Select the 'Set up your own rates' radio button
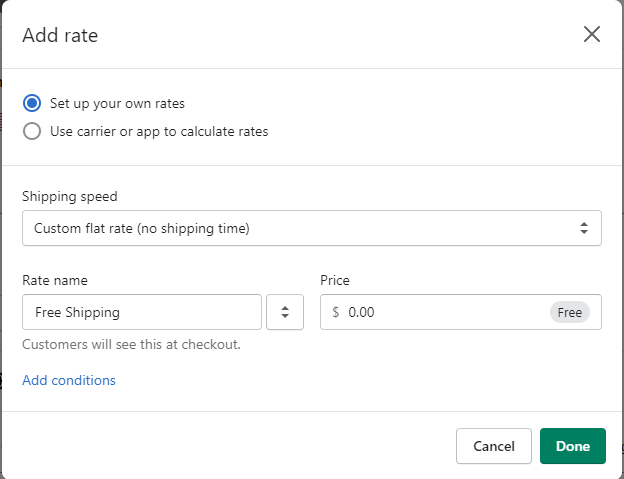 click(x=32, y=103)
